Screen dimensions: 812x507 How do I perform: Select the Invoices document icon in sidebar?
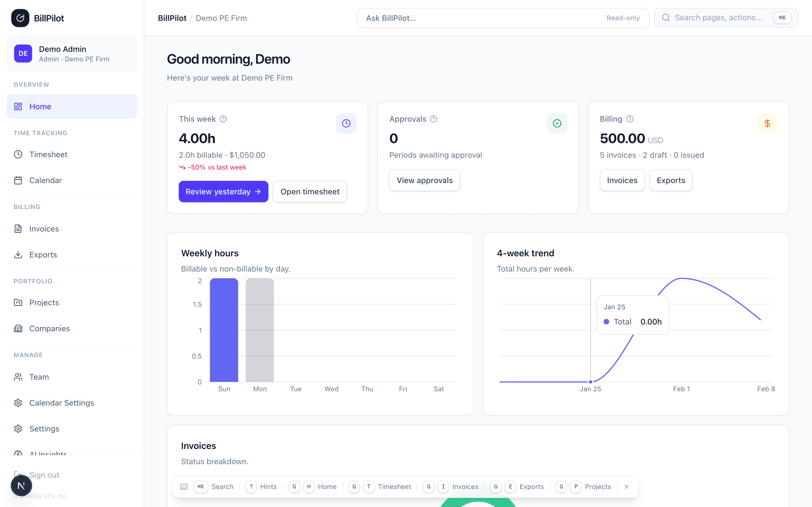(18, 229)
